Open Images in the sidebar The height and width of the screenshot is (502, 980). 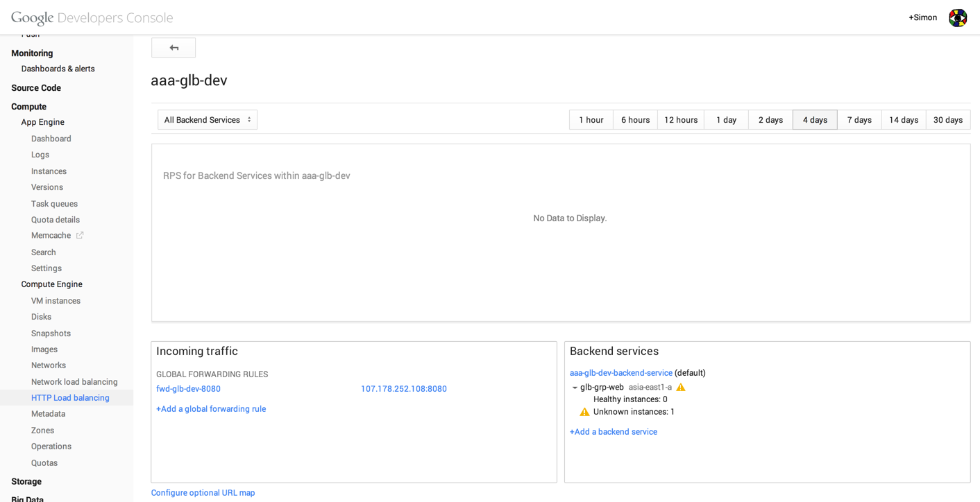pyautogui.click(x=44, y=349)
